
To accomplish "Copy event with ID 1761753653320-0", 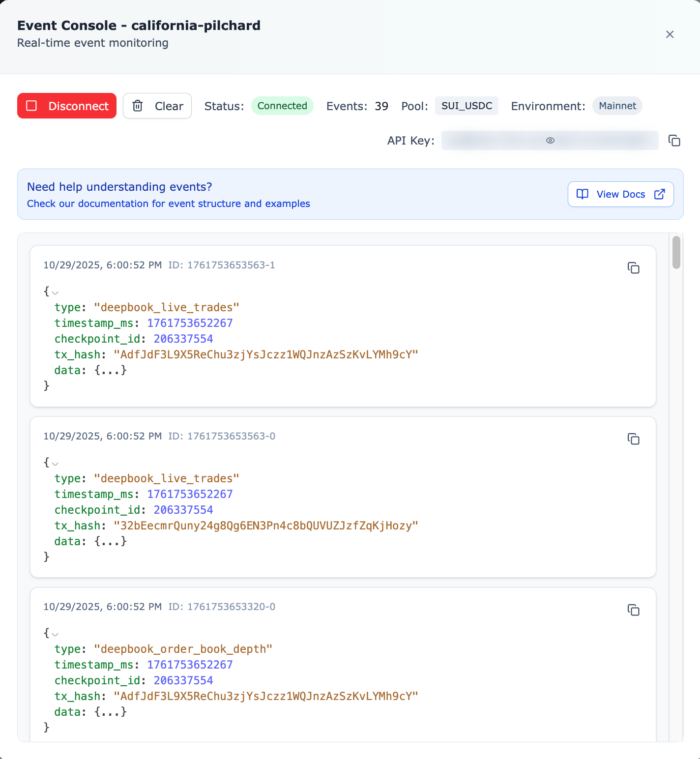I will tap(633, 610).
